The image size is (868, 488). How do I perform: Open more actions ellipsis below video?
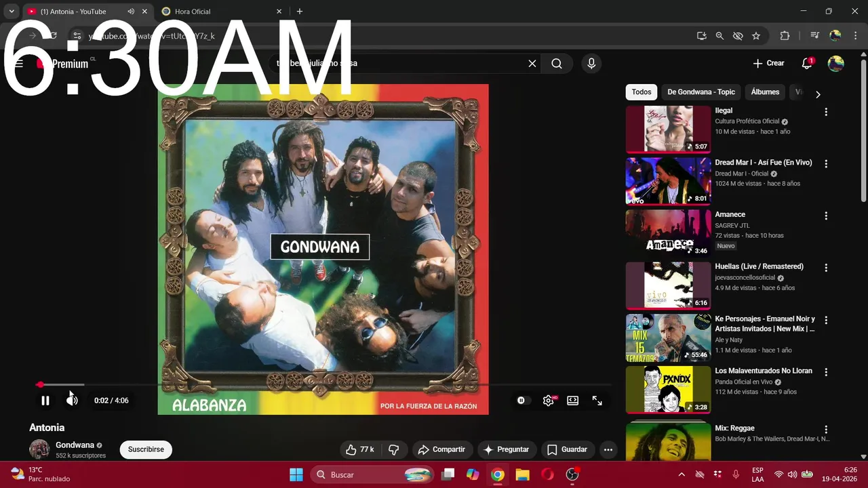tap(608, 449)
